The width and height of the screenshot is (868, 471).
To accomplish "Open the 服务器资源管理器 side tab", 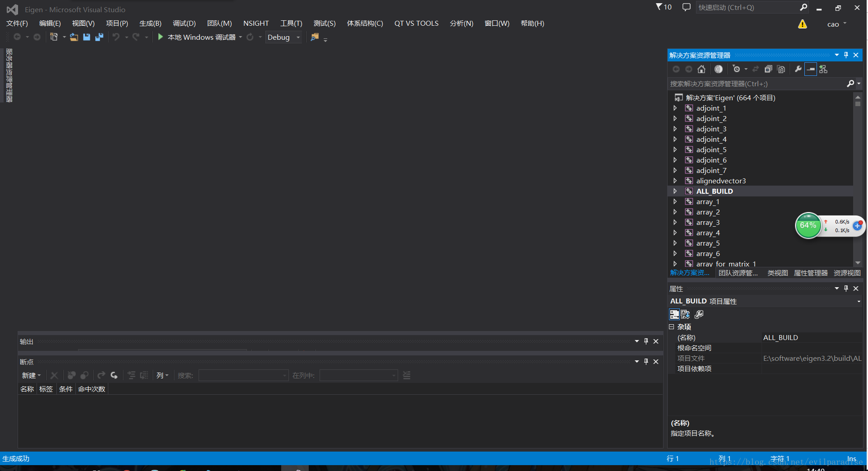I will [9, 75].
